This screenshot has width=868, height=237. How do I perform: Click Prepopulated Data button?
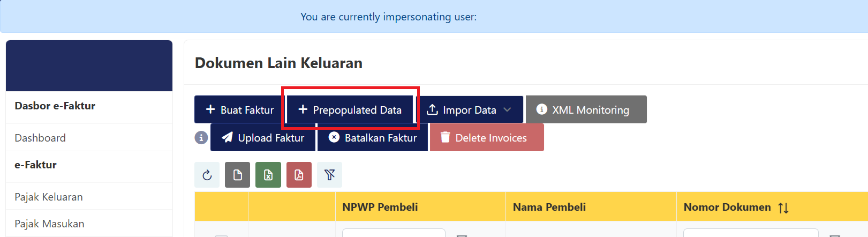pos(350,110)
